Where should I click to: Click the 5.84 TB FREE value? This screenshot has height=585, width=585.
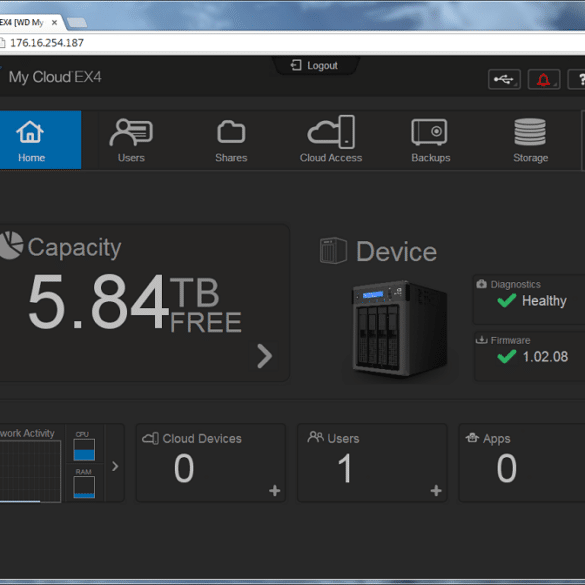tap(135, 302)
